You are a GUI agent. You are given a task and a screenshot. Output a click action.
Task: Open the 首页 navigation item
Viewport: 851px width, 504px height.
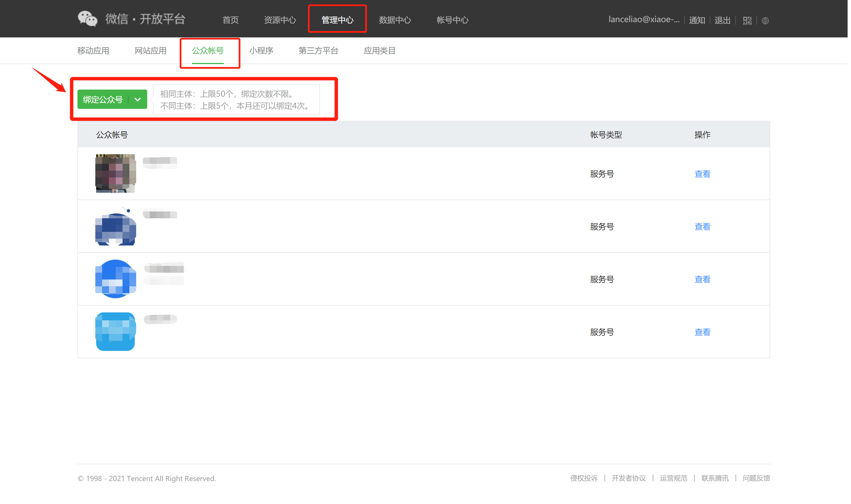pos(231,20)
